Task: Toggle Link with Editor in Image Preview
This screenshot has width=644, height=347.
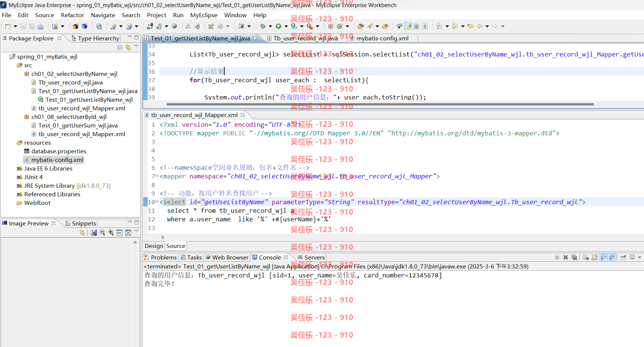Action: pos(82,233)
